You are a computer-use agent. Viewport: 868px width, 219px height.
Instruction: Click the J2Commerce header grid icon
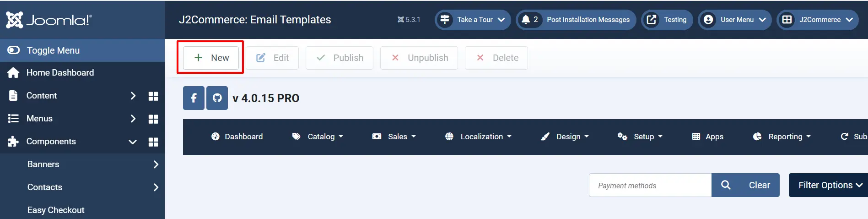[787, 20]
